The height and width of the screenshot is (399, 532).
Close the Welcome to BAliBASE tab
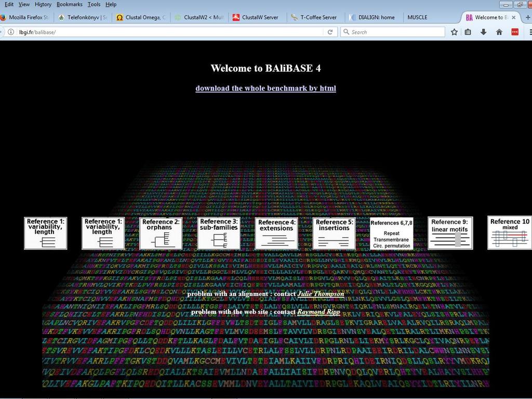tap(514, 17)
